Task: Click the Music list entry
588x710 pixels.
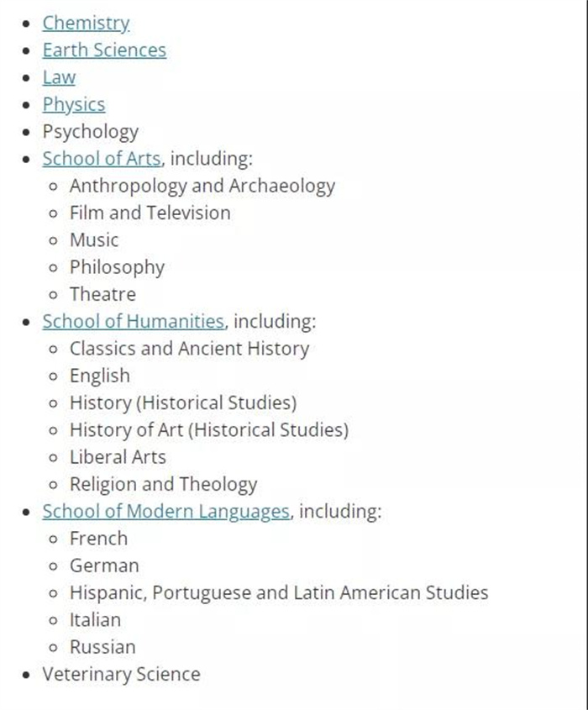Action: point(94,240)
